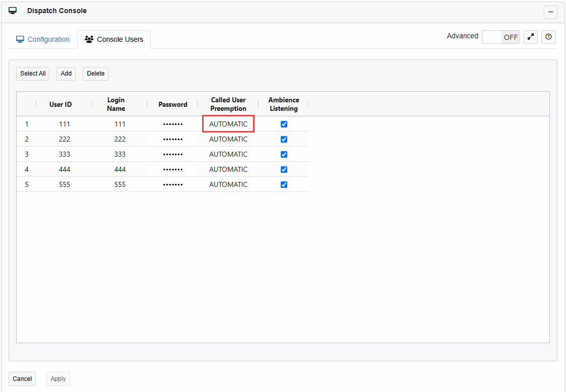The image size is (566, 392).
Task: Uncheck Ambience Listening for user 111
Action: 284,124
